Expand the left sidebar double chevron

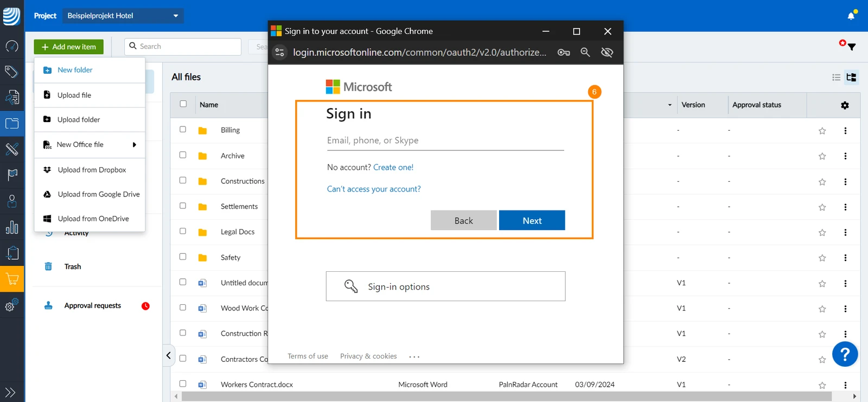10,392
